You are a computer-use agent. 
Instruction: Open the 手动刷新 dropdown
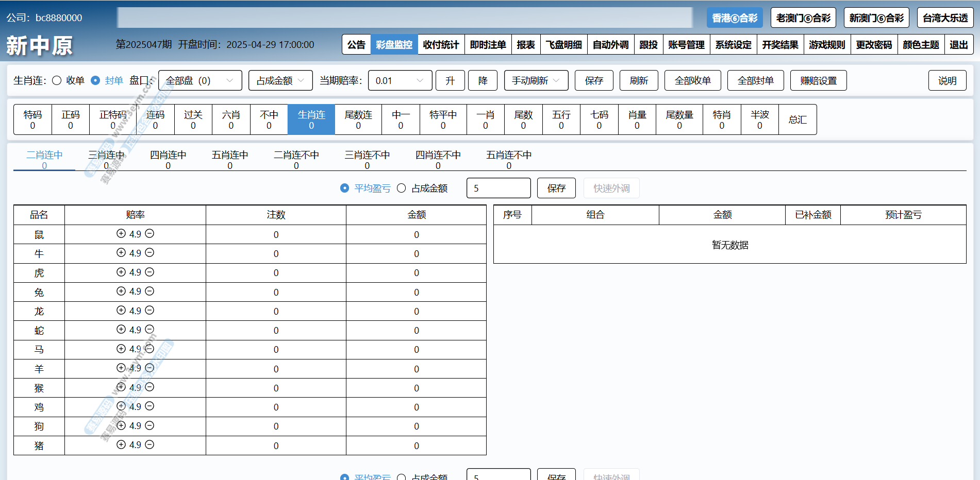pos(536,81)
